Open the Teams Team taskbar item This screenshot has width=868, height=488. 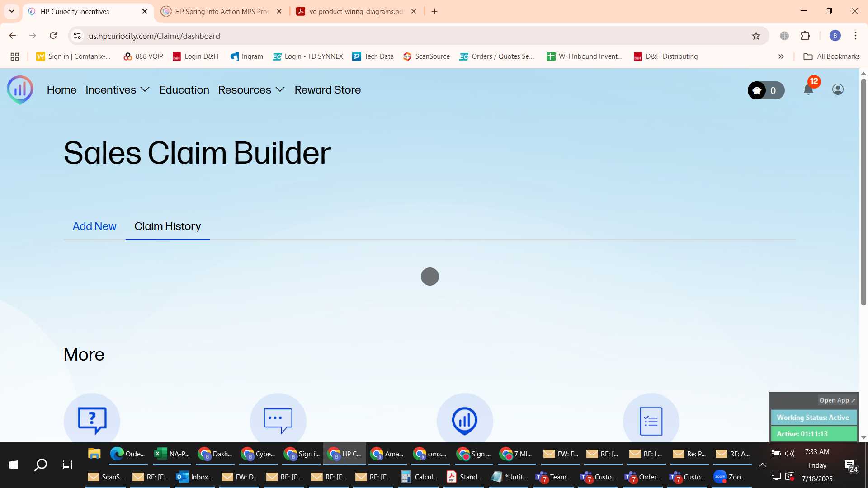pos(553,477)
